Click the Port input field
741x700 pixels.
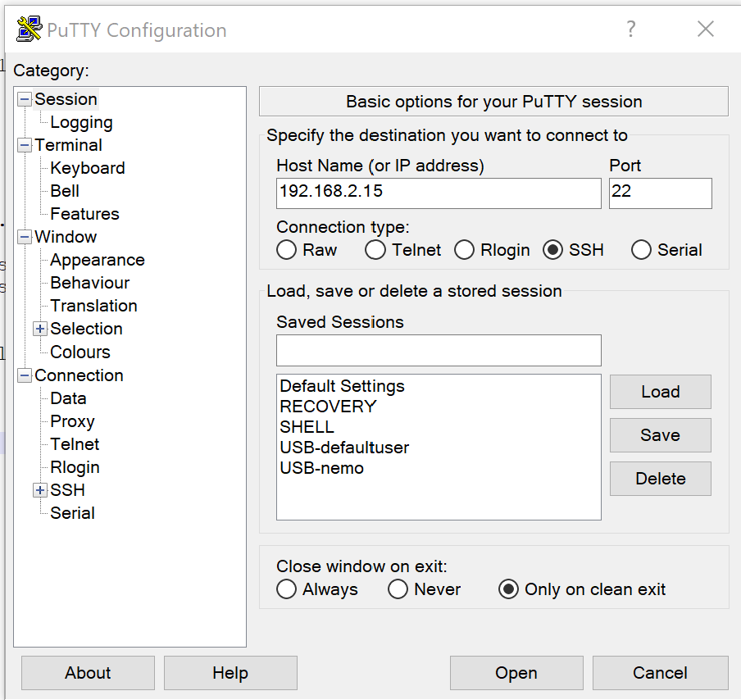(660, 193)
